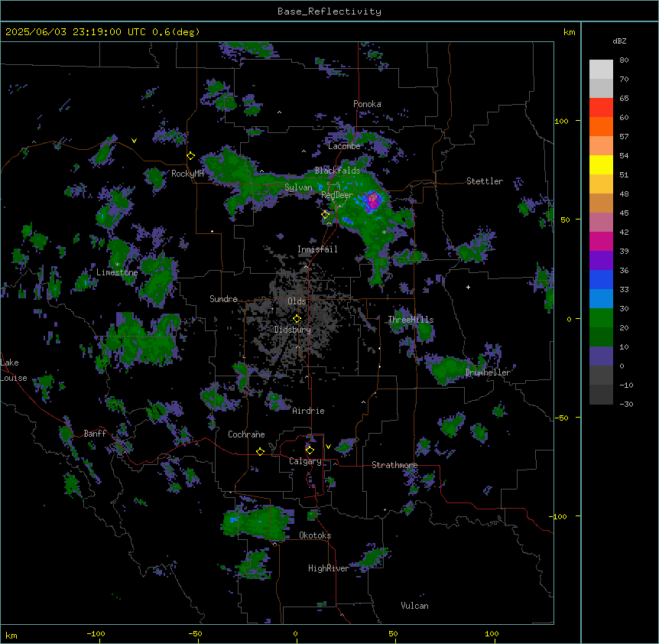Screen dimensions: 659x644
Task: Click the Vulcan label
Action: pyautogui.click(x=415, y=606)
